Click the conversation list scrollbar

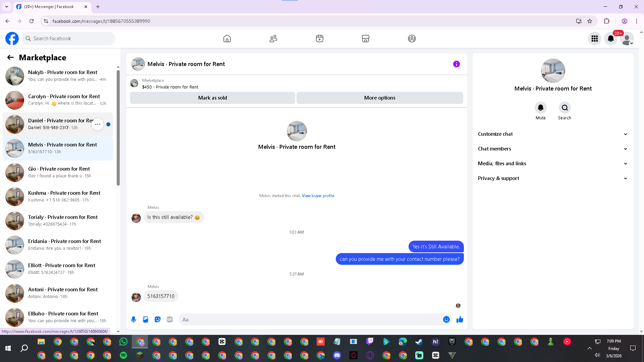click(118, 127)
